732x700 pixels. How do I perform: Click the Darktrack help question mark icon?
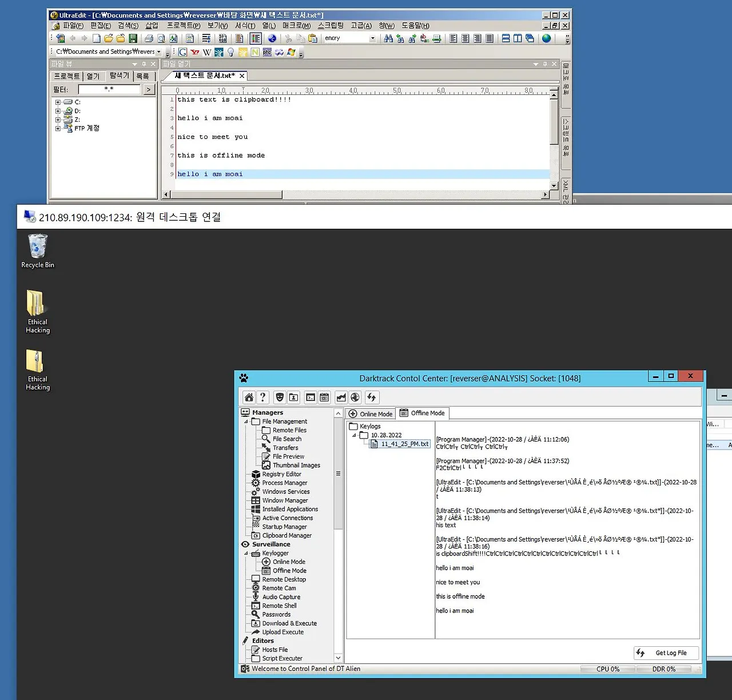[x=262, y=397]
